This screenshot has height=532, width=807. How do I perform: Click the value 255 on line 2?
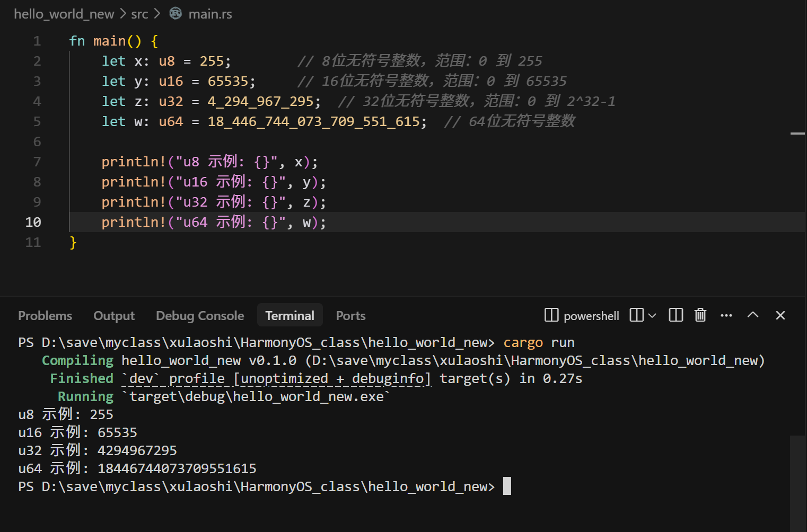coord(212,61)
